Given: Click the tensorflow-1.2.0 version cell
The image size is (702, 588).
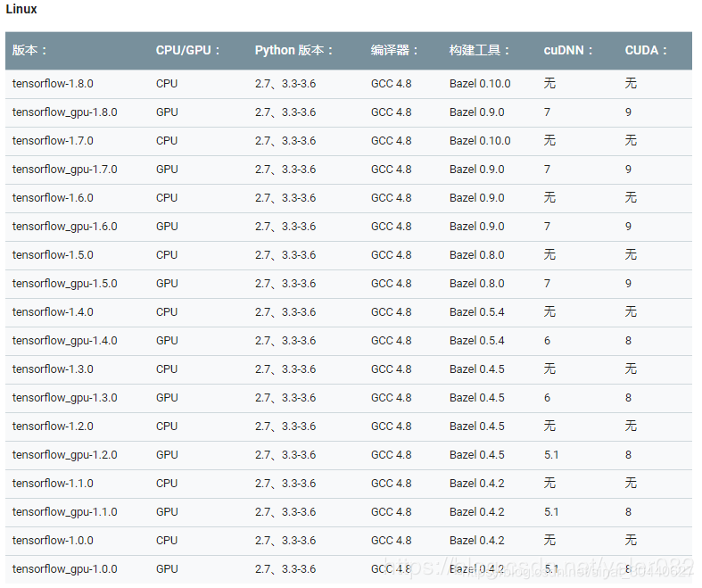Looking at the screenshot, I should tap(53, 427).
